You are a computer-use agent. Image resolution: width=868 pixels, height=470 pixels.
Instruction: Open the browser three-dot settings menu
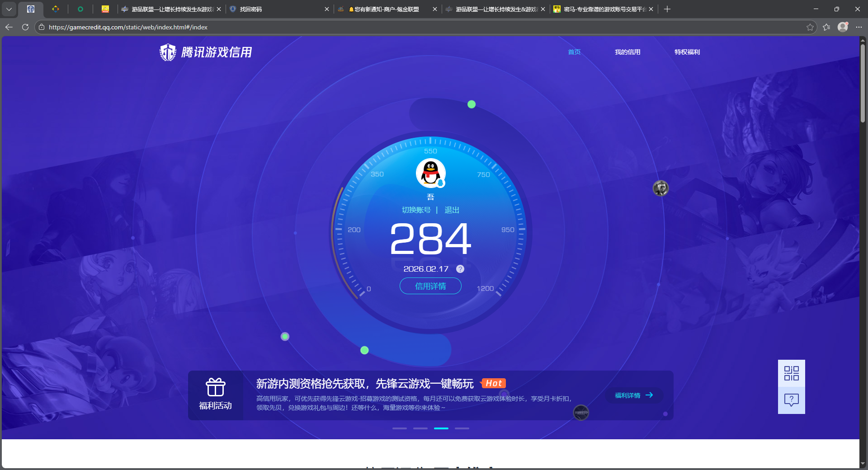tap(859, 27)
